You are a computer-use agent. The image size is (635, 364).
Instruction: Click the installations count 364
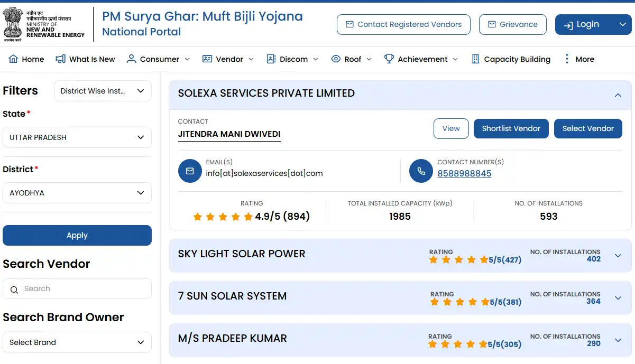pyautogui.click(x=593, y=301)
